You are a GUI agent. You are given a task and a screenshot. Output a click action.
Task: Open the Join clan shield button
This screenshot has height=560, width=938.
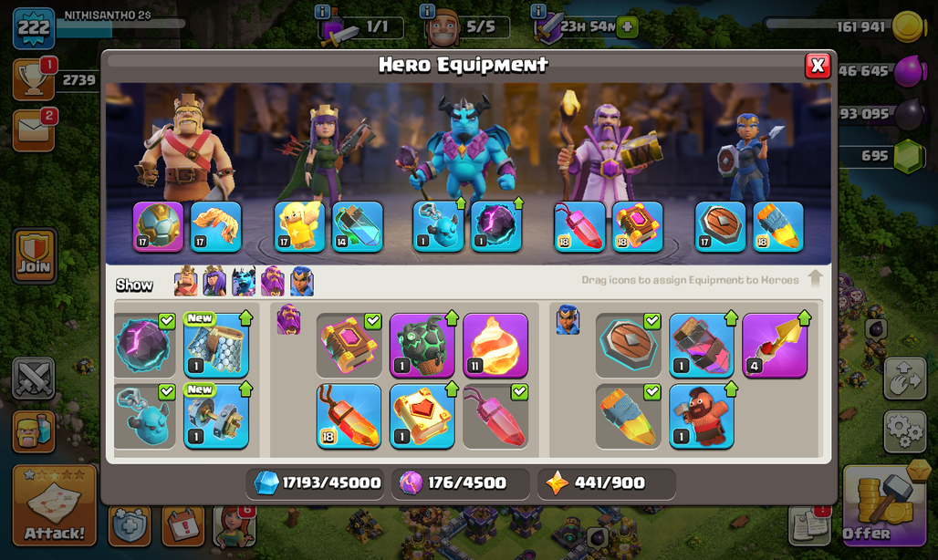(35, 255)
